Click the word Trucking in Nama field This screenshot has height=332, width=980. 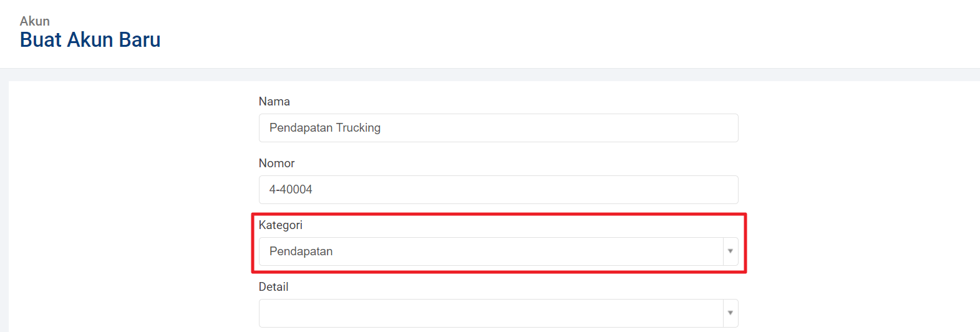(x=358, y=128)
